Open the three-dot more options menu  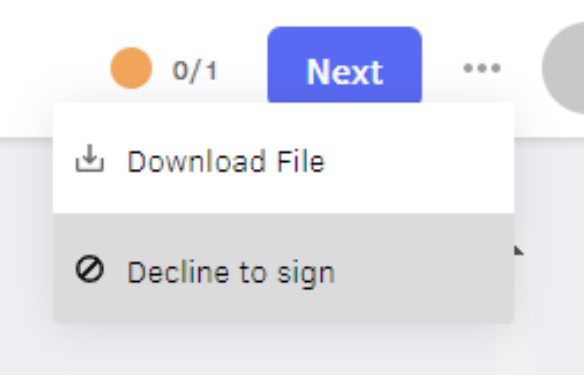[x=482, y=68]
